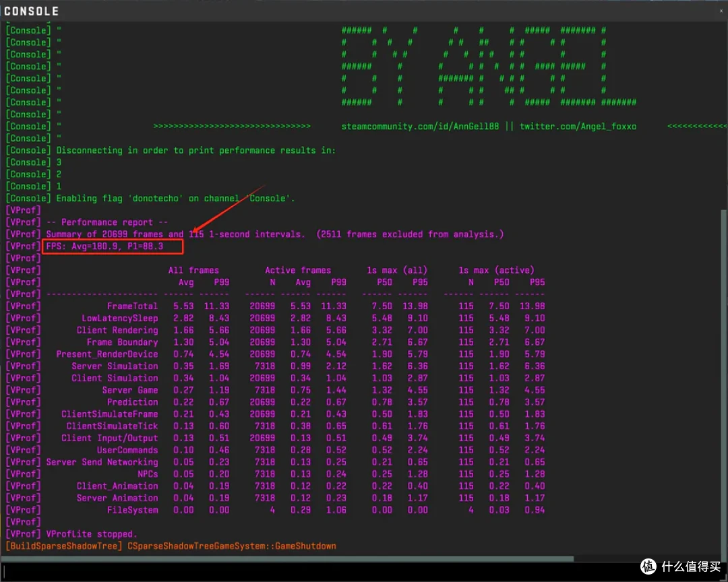Click the 'UserCommands' row label
Viewport: 728px width, 582px height.
[127, 451]
